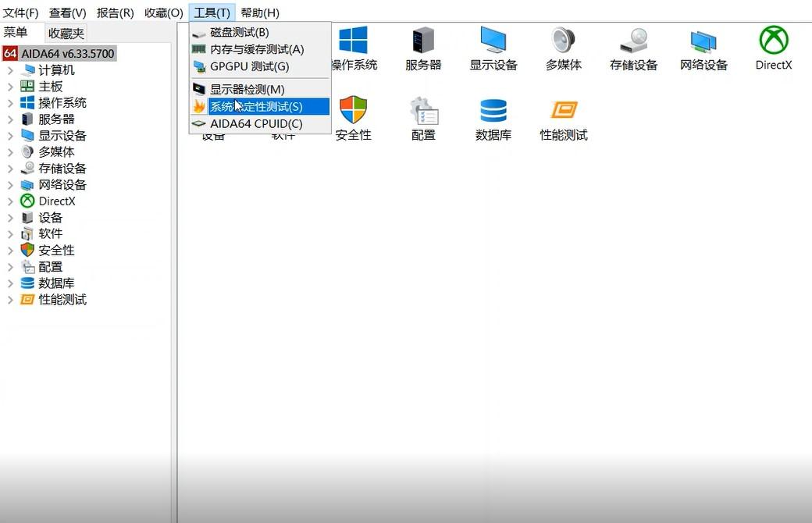Viewport: 812px width, 523px height.
Task: Open the 文件(F) menu
Action: (21, 12)
